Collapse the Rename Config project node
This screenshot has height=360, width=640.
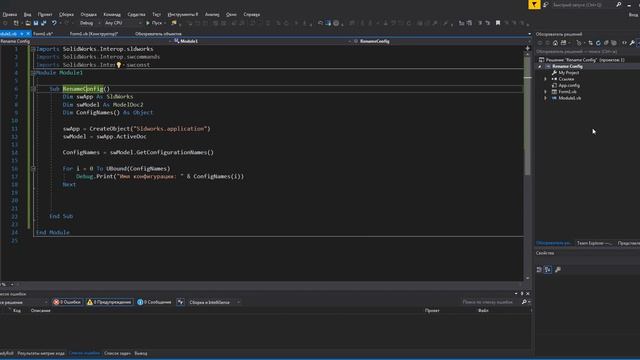(540, 67)
